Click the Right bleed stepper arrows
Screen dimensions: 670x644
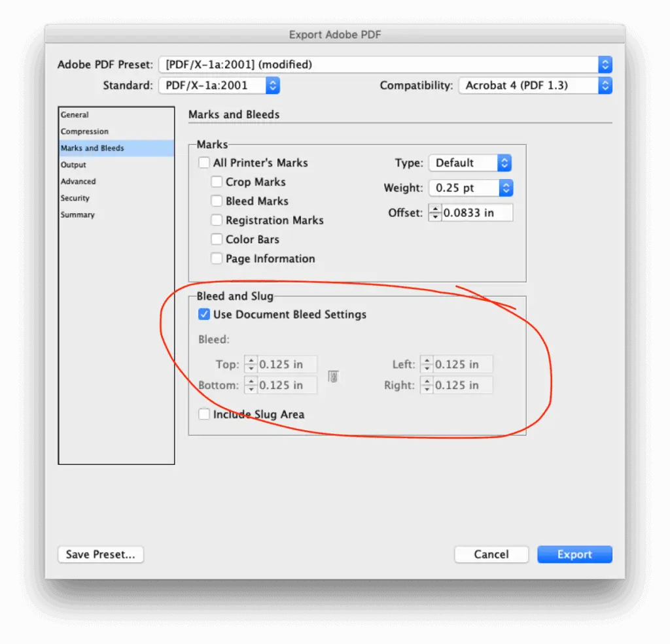pos(427,385)
